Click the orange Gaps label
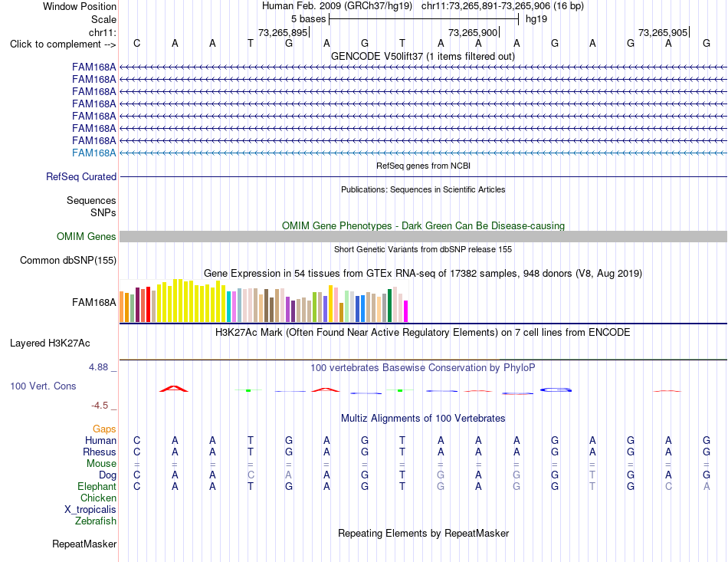The image size is (728, 562). tap(104, 429)
